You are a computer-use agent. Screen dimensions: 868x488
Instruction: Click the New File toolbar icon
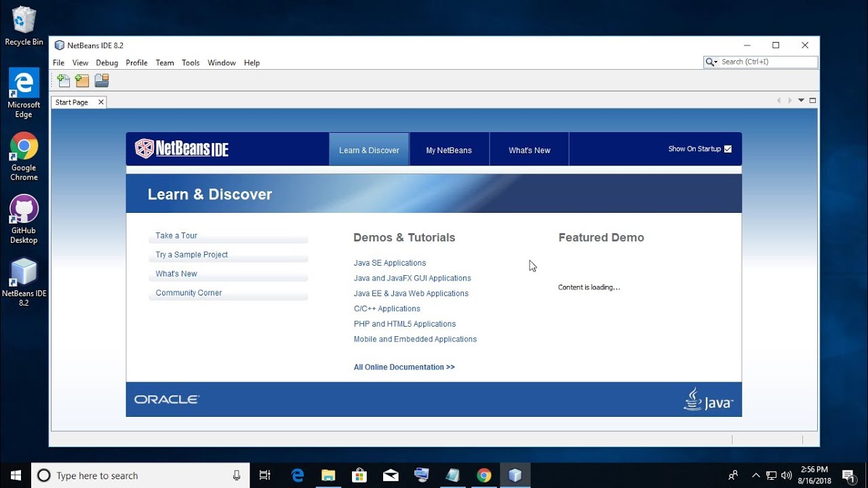[63, 81]
